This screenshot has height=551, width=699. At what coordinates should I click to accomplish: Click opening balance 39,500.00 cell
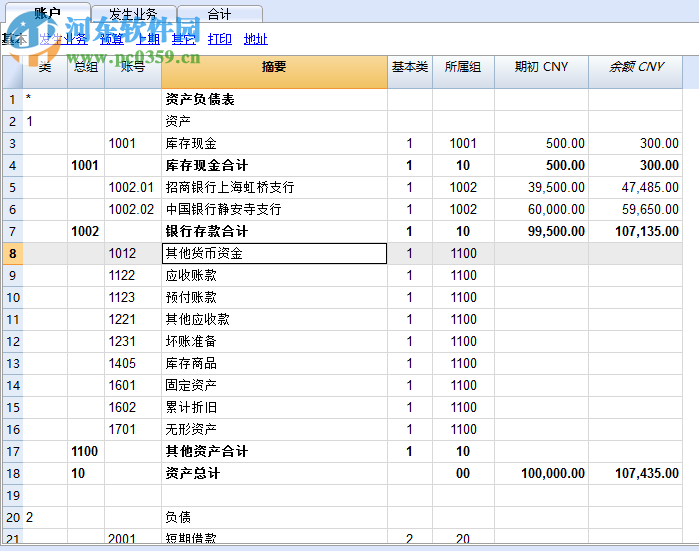click(541, 187)
